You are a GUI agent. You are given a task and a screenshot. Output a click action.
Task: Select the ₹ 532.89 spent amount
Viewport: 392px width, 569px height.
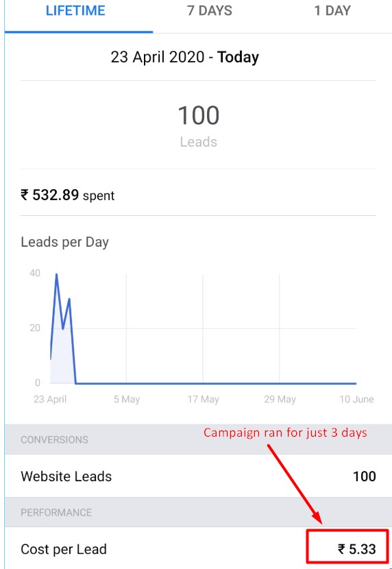click(67, 195)
